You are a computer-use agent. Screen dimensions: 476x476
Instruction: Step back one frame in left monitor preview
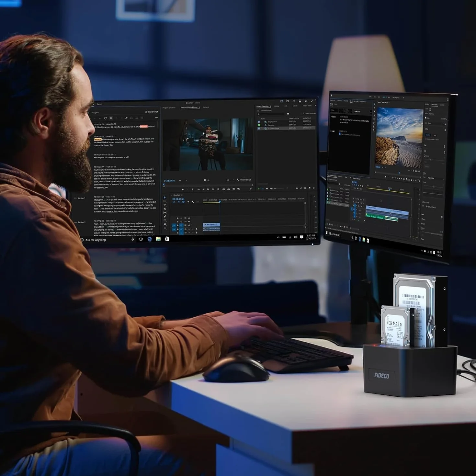203,189
